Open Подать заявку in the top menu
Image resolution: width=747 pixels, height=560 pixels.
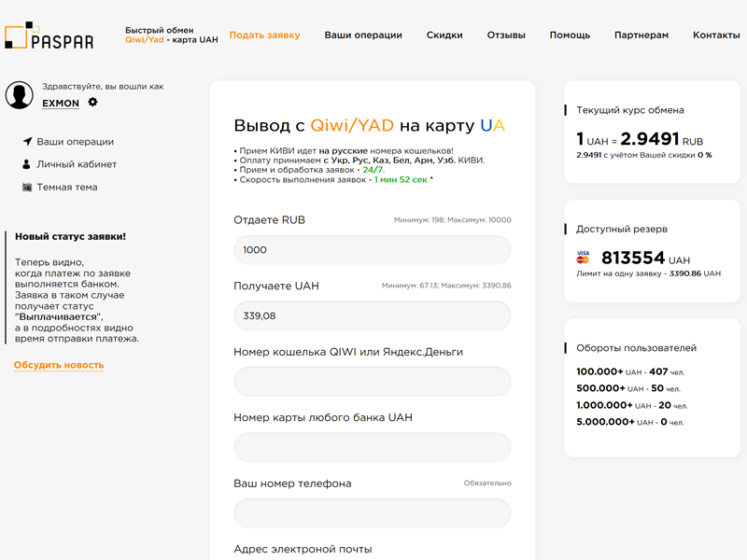(x=265, y=35)
